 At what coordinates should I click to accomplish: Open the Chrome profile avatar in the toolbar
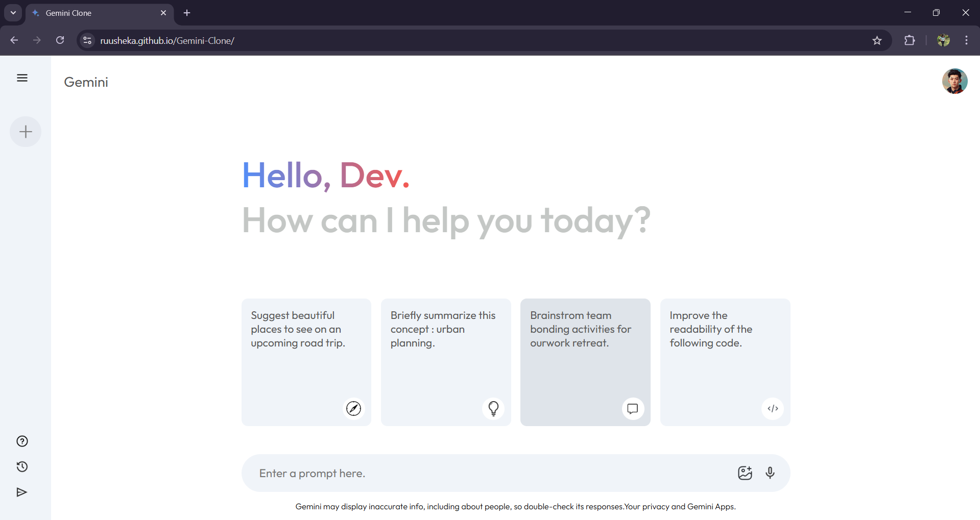(x=943, y=40)
